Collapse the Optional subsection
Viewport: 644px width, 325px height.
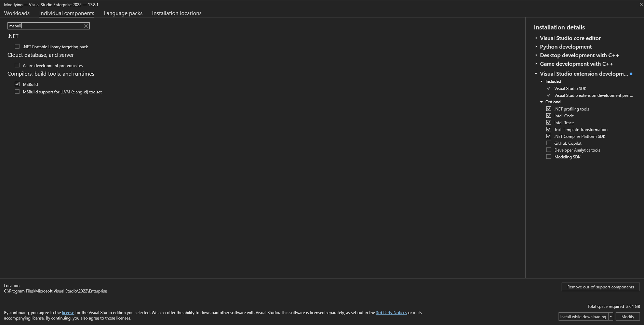pyautogui.click(x=541, y=102)
